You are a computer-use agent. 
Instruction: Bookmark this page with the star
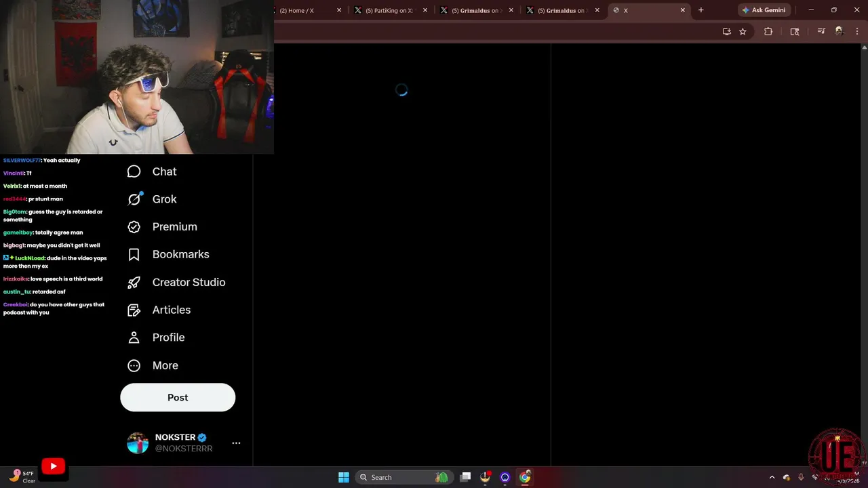[743, 31]
